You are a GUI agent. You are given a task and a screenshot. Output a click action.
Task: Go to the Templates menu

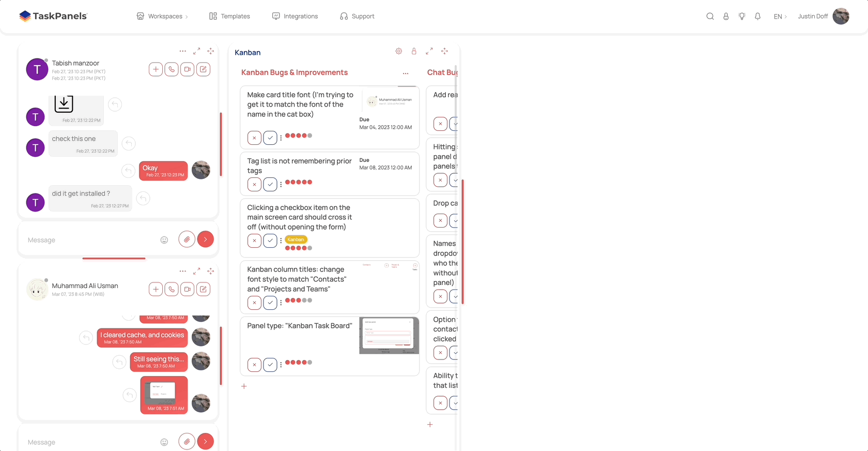[x=229, y=17]
